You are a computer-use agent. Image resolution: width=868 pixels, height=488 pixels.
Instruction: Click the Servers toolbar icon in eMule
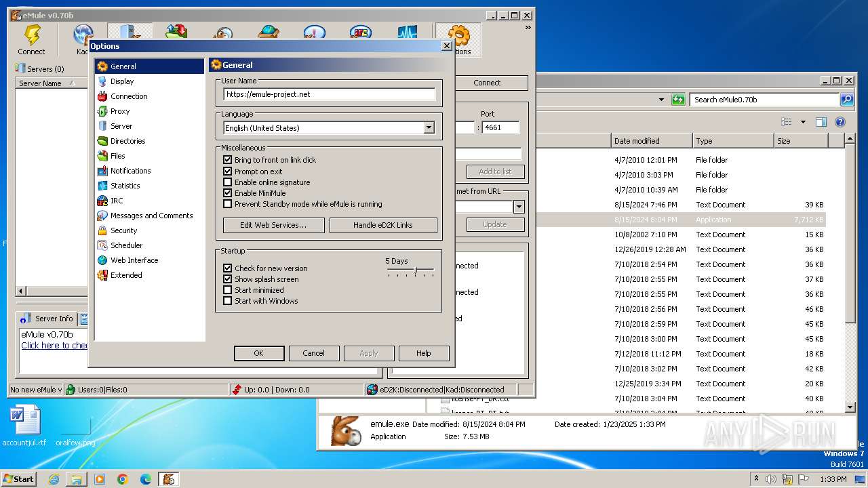point(130,32)
